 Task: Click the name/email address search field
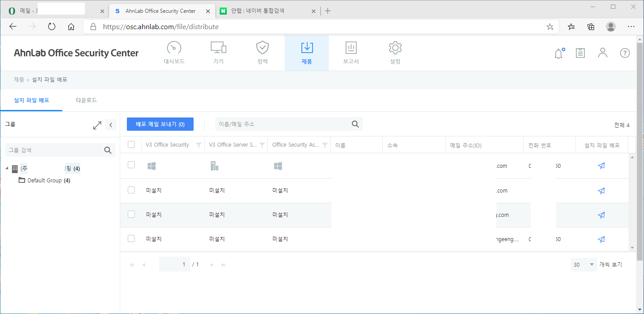click(283, 124)
